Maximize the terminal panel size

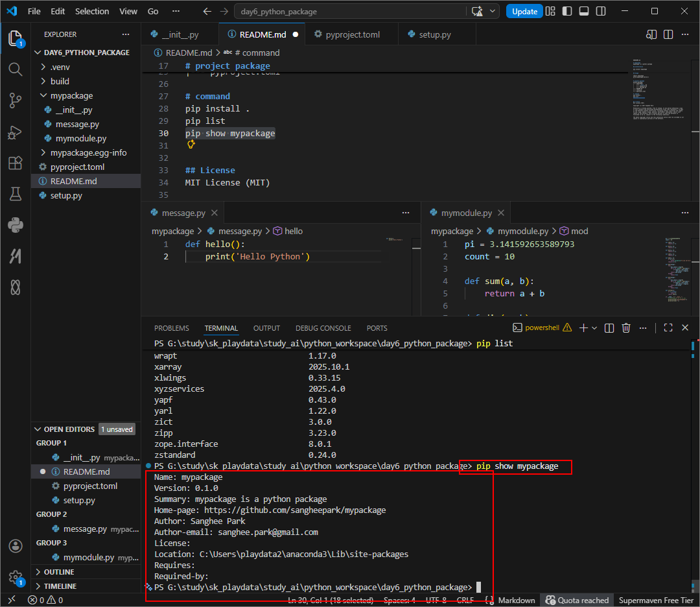click(668, 328)
